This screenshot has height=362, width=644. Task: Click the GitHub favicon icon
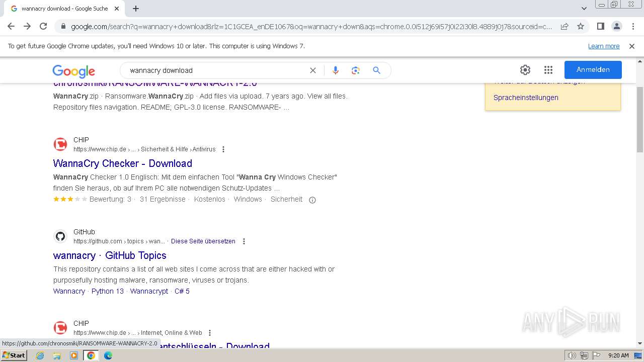tap(60, 236)
